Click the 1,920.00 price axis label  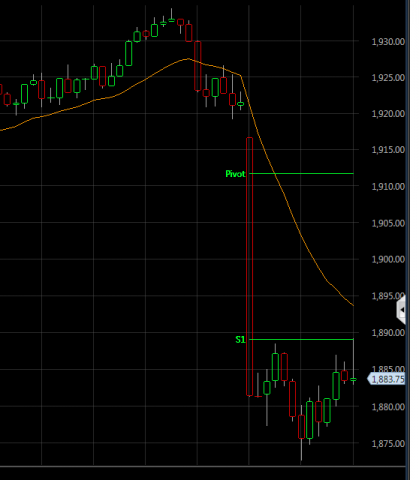(x=388, y=114)
